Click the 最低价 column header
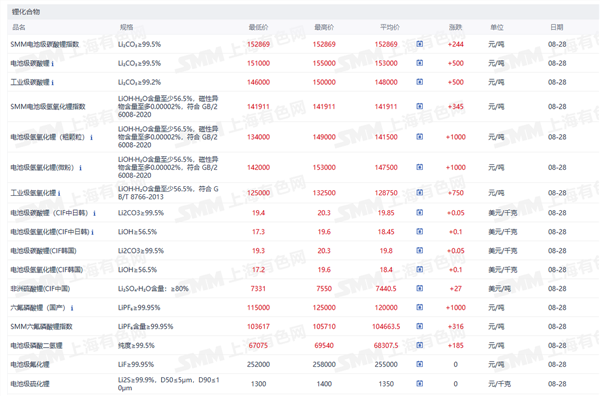This screenshot has width=600, height=396. 258,27
